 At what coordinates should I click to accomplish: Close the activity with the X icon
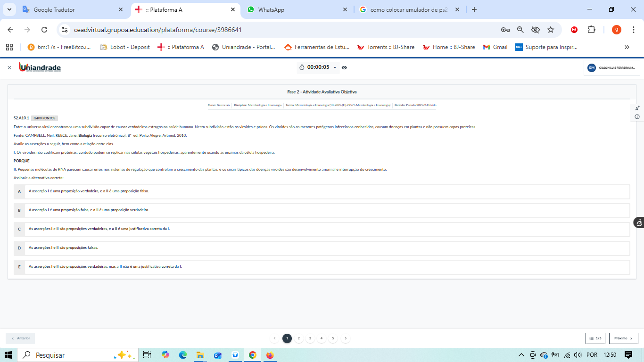[9, 68]
